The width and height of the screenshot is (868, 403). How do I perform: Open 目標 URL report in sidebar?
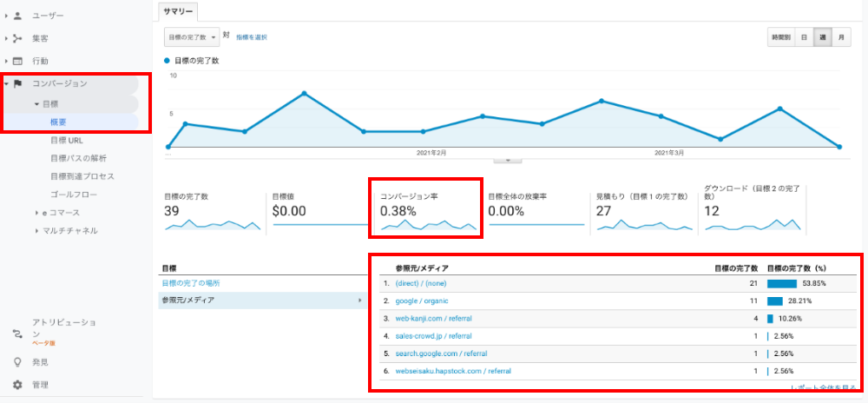(67, 140)
